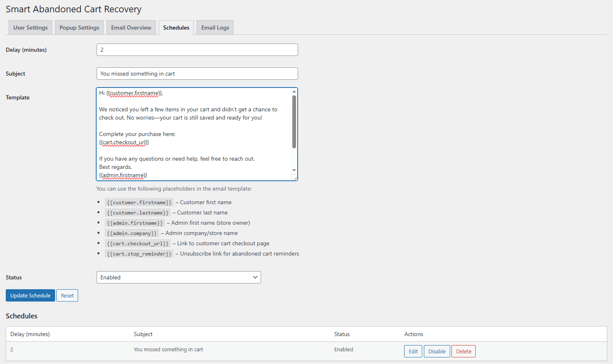Delete the 'You missed something in cart' schedule

(x=463, y=351)
